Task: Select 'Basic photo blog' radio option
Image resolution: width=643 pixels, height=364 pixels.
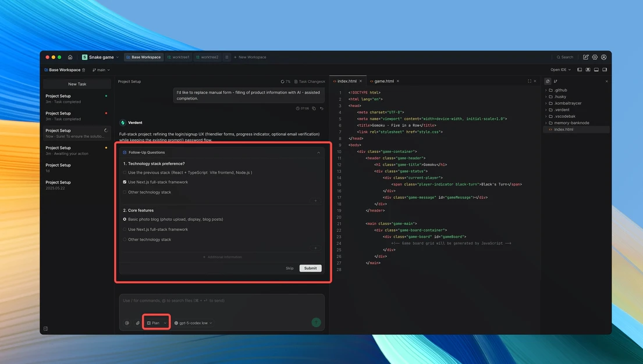Action: (125, 219)
